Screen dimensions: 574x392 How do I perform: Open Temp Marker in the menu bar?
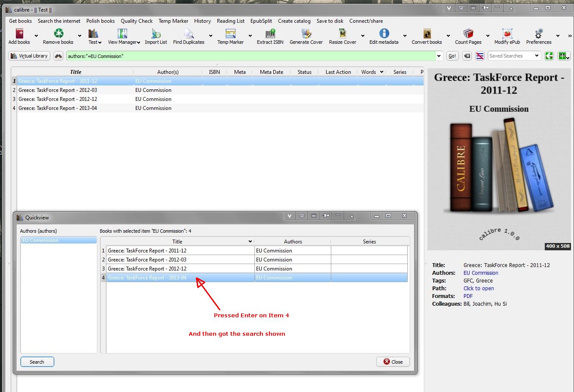173,21
